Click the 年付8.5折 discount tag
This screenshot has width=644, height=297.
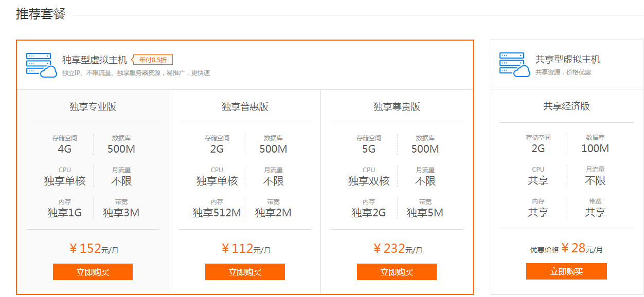(x=153, y=60)
